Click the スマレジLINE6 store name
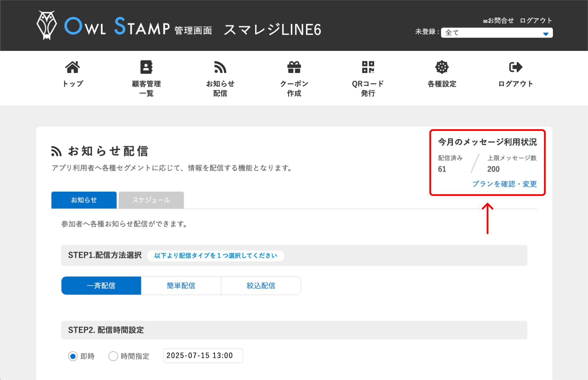The image size is (588, 380). click(x=273, y=30)
